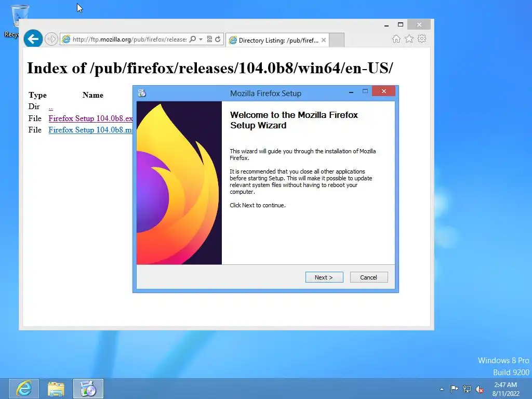This screenshot has height=399, width=532.
Task: Cancel the Mozilla Firefox Setup wizard
Action: click(x=368, y=277)
